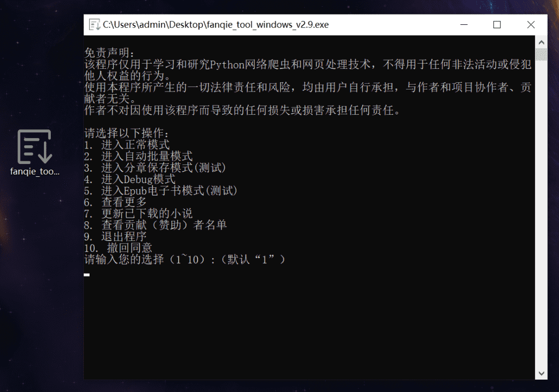Close the fanqie_tool_windows_v2.9.exe window

click(531, 24)
